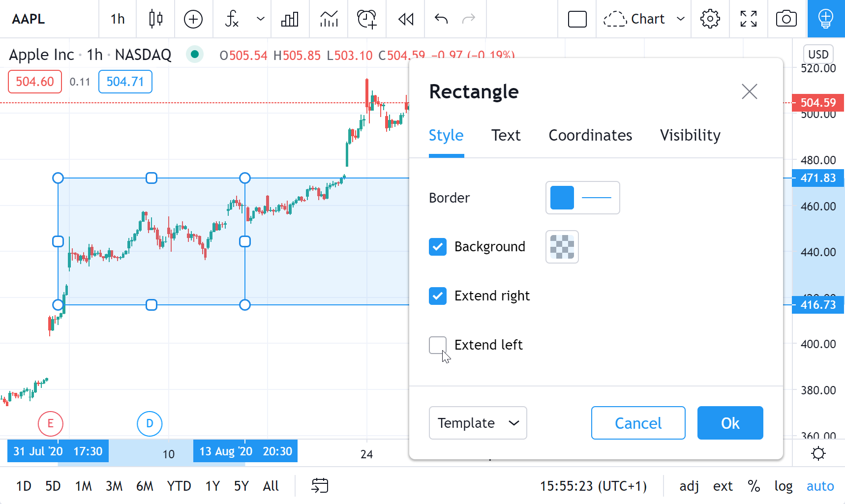Check the Extend left checkbox
The image size is (845, 504).
(438, 345)
